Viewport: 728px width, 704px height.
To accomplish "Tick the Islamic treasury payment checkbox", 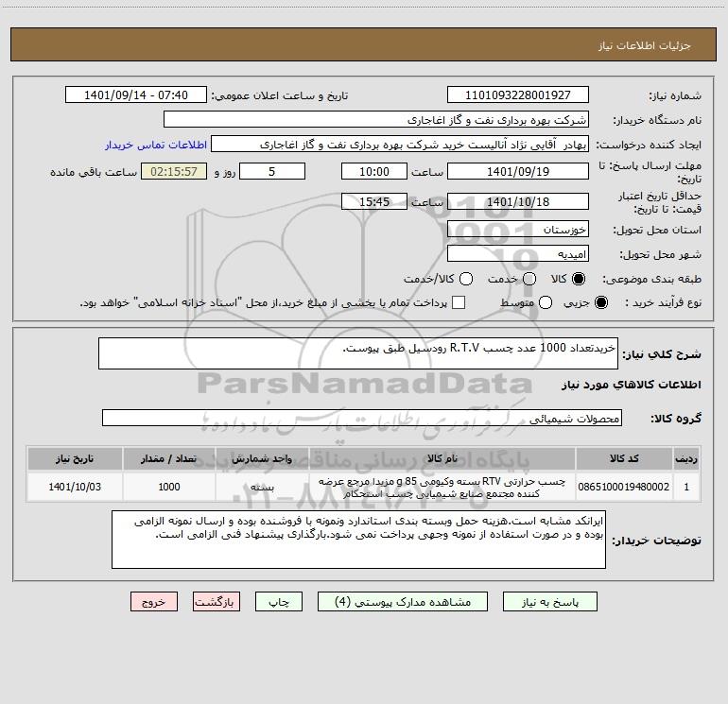I will click(x=459, y=302).
